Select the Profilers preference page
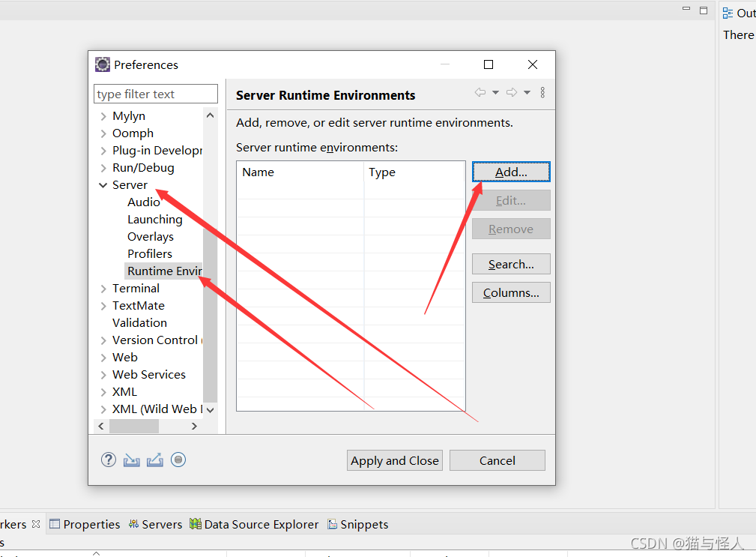 pos(149,253)
